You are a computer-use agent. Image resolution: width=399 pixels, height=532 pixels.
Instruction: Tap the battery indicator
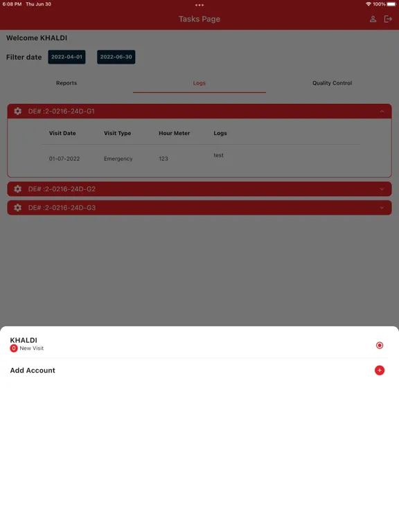click(x=391, y=4)
